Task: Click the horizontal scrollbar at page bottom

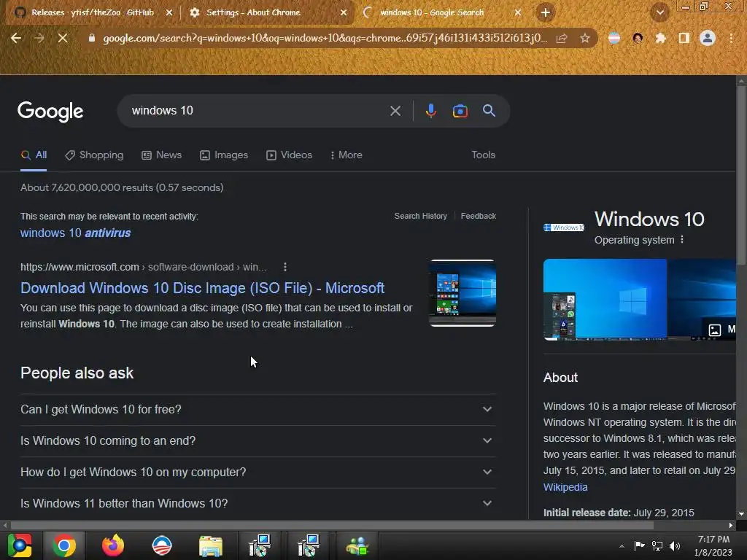Action: pyautogui.click(x=332, y=525)
